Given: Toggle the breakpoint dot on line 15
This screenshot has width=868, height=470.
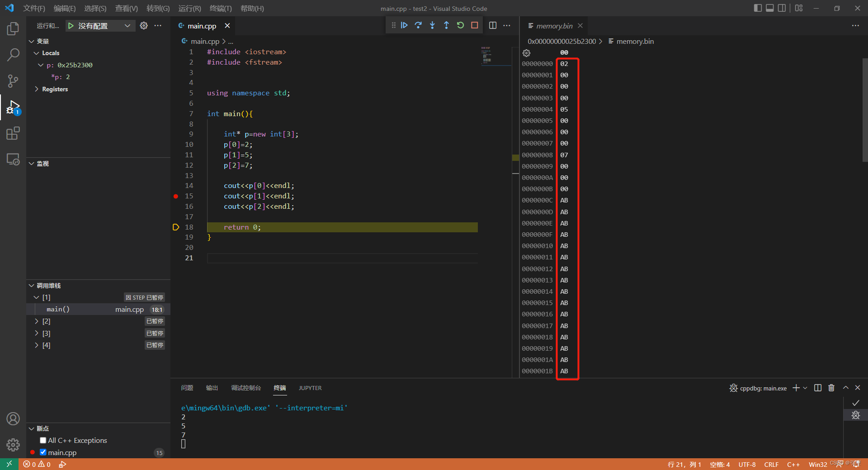Looking at the screenshot, I should [x=175, y=196].
